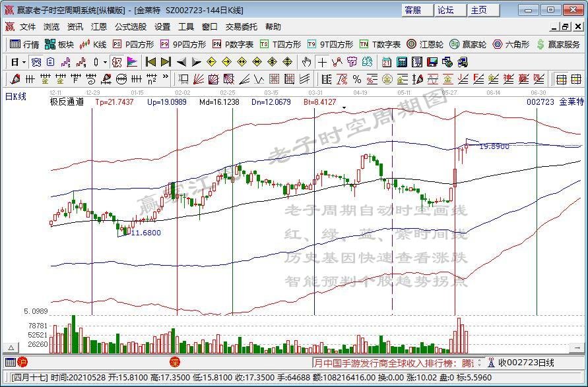The width and height of the screenshot is (588, 387).
Task: Open the P四方形 tool
Action: pyautogui.click(x=133, y=45)
